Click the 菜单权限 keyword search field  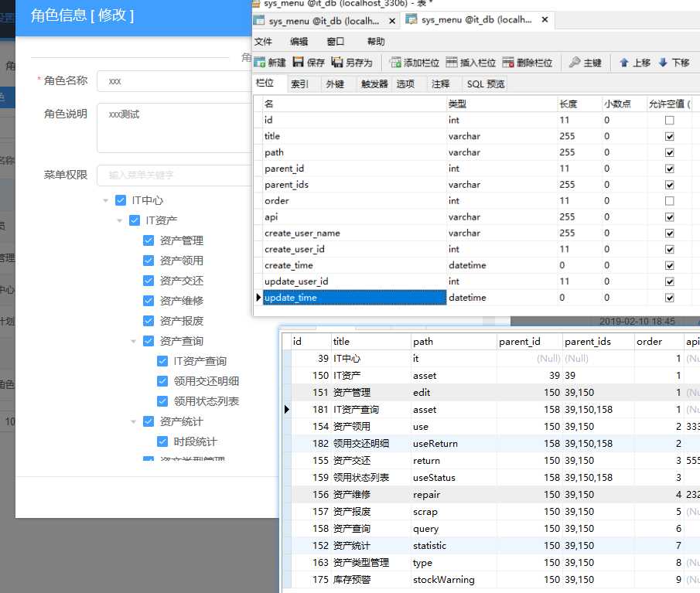(x=175, y=175)
